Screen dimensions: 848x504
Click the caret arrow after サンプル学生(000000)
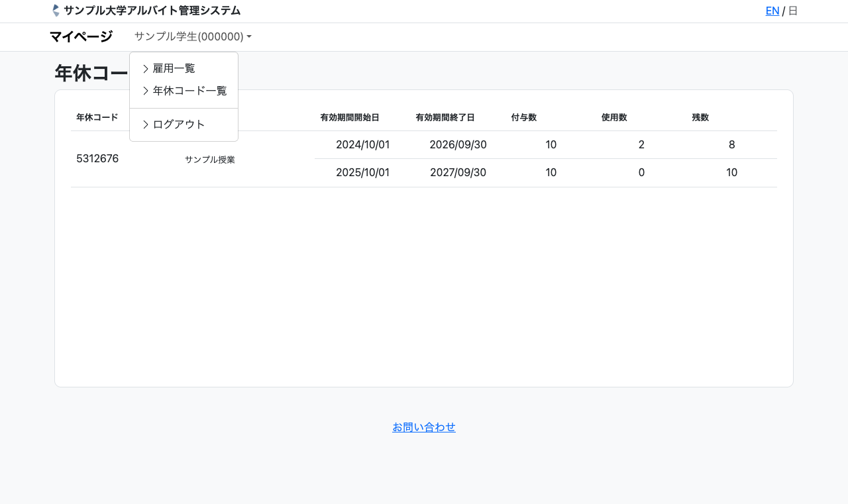click(249, 37)
